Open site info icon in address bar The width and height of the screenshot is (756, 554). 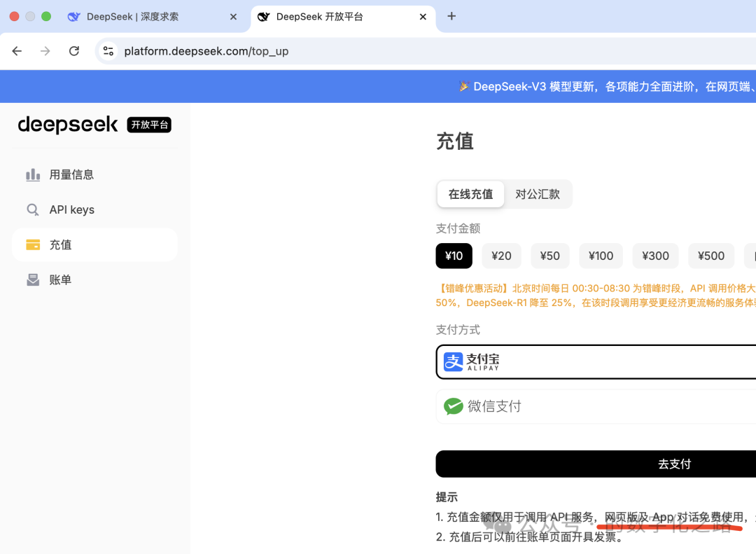point(108,51)
